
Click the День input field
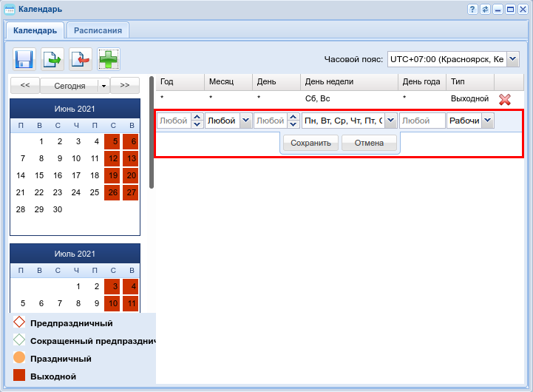(271, 121)
